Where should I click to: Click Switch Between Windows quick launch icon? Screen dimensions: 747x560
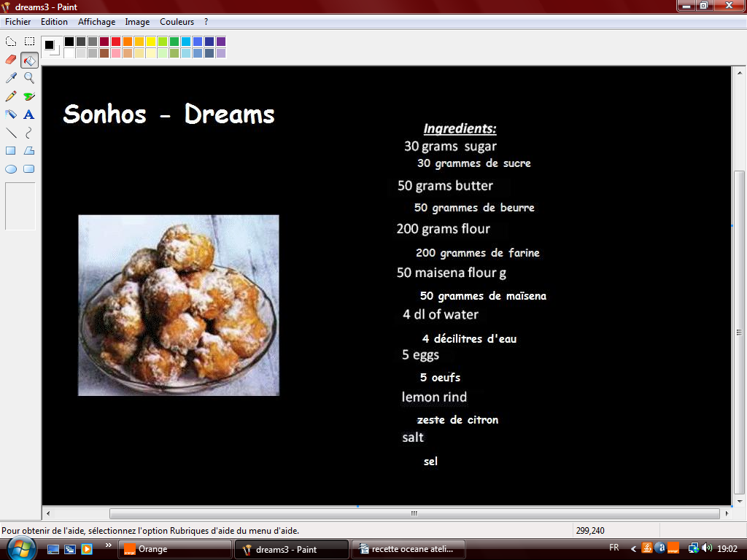(x=70, y=549)
